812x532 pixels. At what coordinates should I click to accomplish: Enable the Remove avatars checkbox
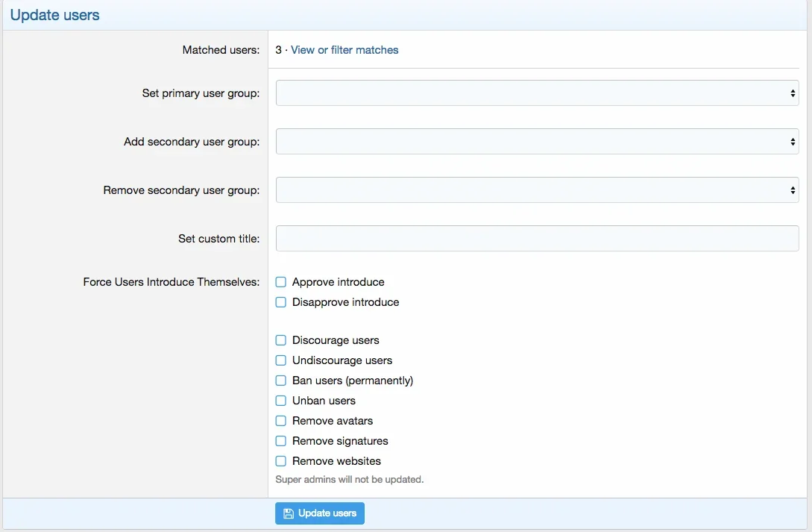pyautogui.click(x=281, y=421)
